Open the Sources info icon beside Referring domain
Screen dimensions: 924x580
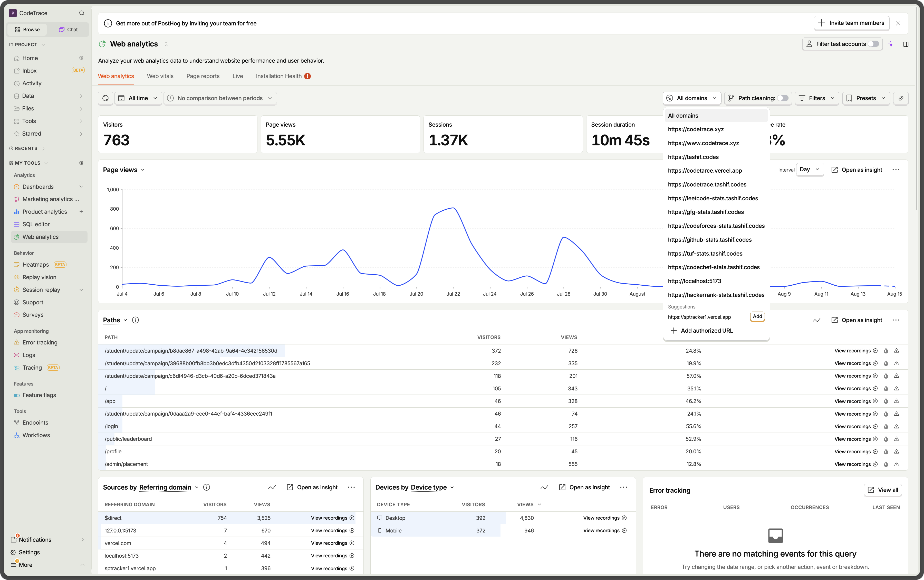click(x=207, y=487)
